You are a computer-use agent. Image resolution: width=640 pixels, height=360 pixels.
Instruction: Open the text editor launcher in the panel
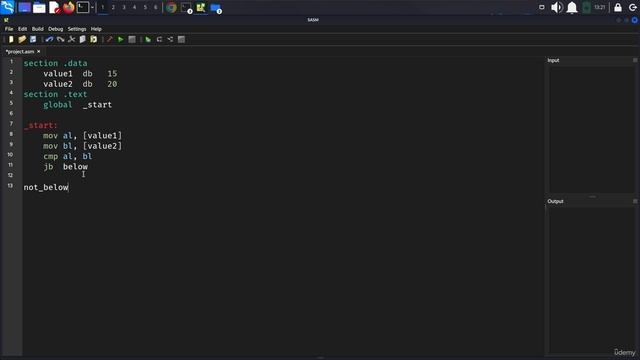(54, 7)
